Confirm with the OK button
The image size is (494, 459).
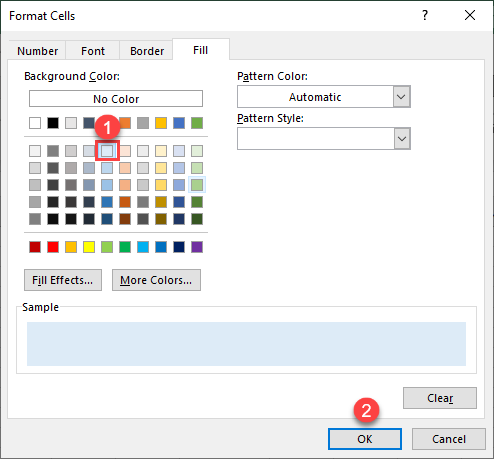365,439
